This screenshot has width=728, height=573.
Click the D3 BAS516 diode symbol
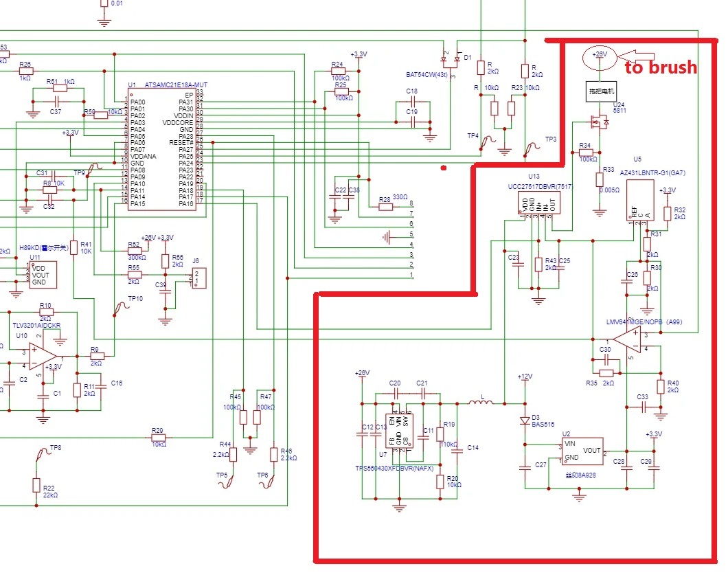[525, 420]
